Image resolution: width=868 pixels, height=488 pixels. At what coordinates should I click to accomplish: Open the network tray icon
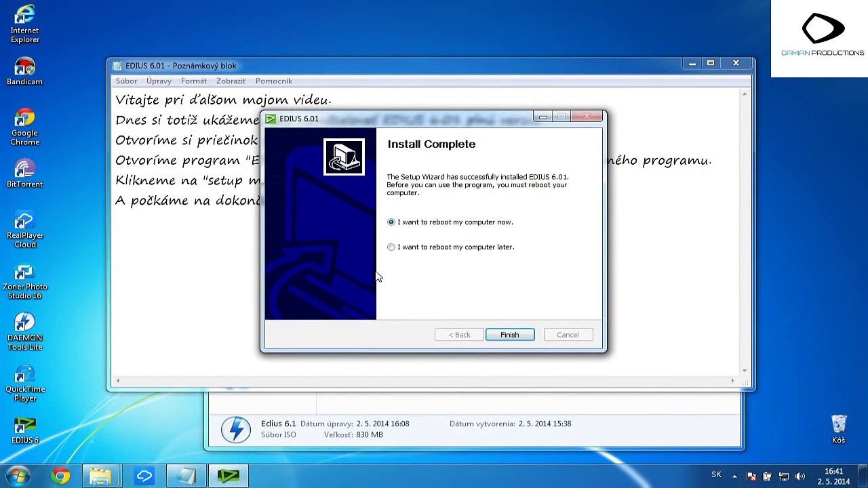pyautogui.click(x=783, y=476)
